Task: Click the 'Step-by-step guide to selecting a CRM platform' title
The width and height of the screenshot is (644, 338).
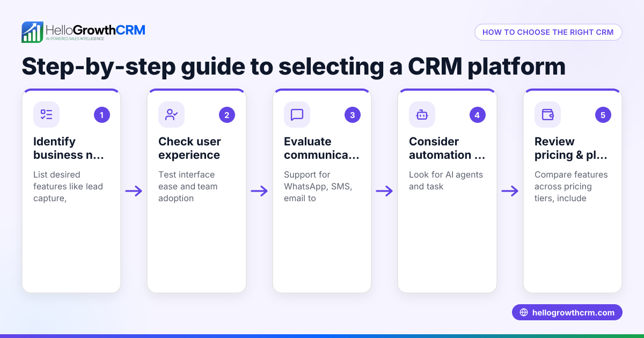Action: [x=294, y=67]
